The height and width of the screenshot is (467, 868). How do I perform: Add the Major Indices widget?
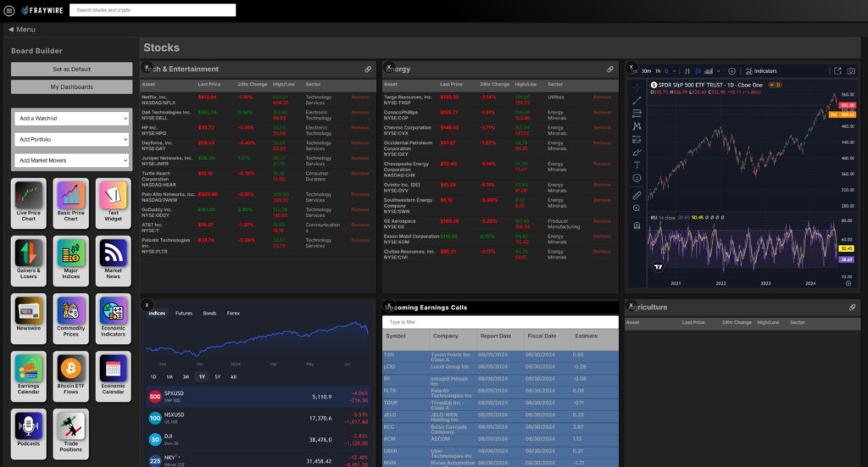tap(71, 260)
